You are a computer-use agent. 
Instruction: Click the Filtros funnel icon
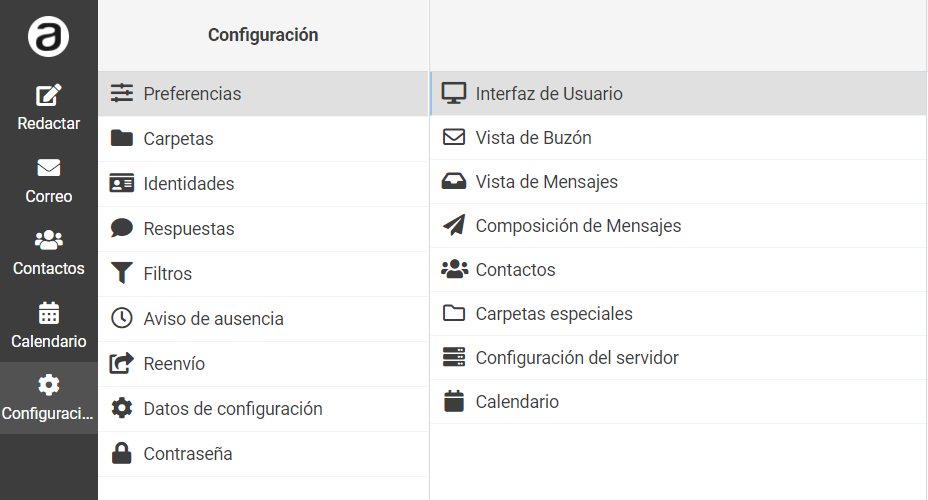pyautogui.click(x=122, y=273)
